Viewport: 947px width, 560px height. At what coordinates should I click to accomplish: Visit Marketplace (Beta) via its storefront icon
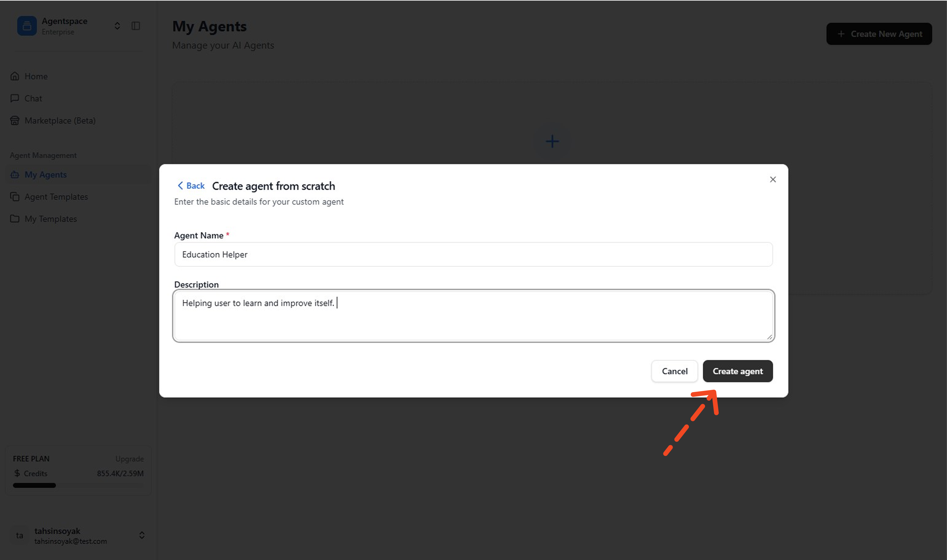point(14,120)
